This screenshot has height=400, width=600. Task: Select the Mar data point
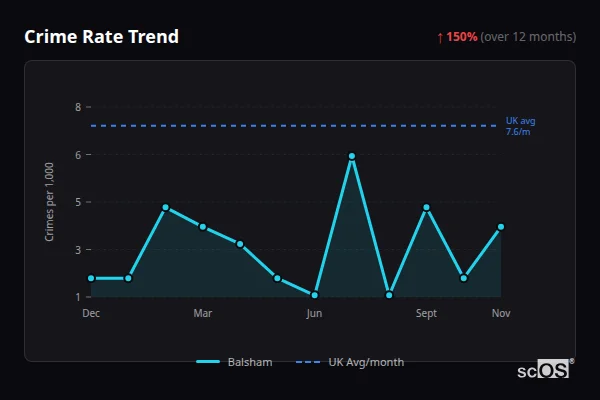tap(203, 227)
